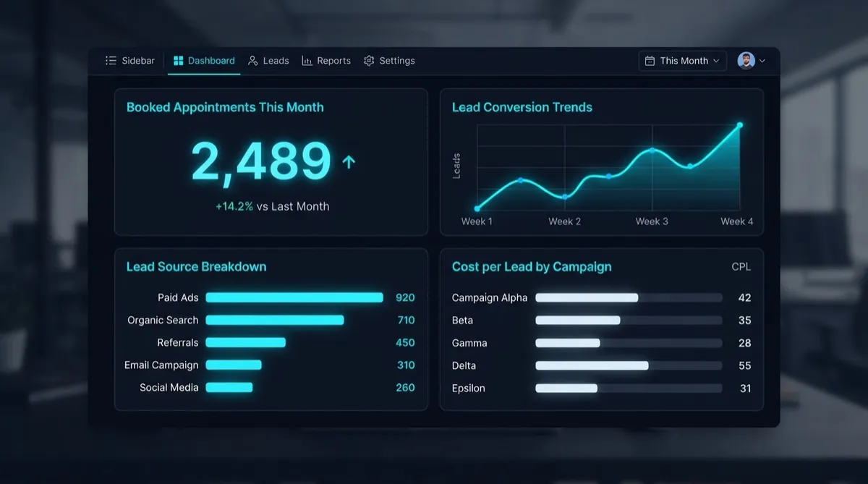
Task: Click the Sidebar list icon
Action: 111,61
